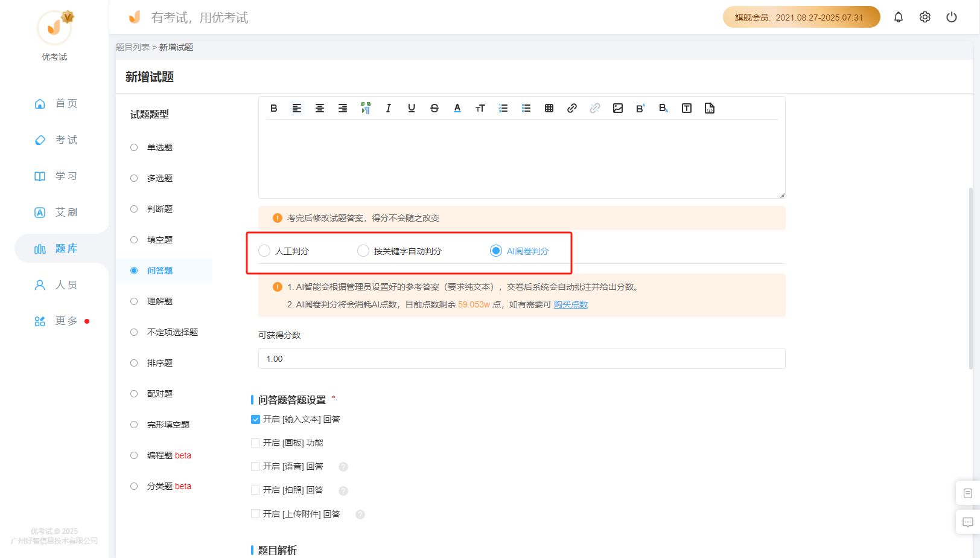Image resolution: width=980 pixels, height=558 pixels.
Task: Insert a table in editor
Action: coord(549,108)
